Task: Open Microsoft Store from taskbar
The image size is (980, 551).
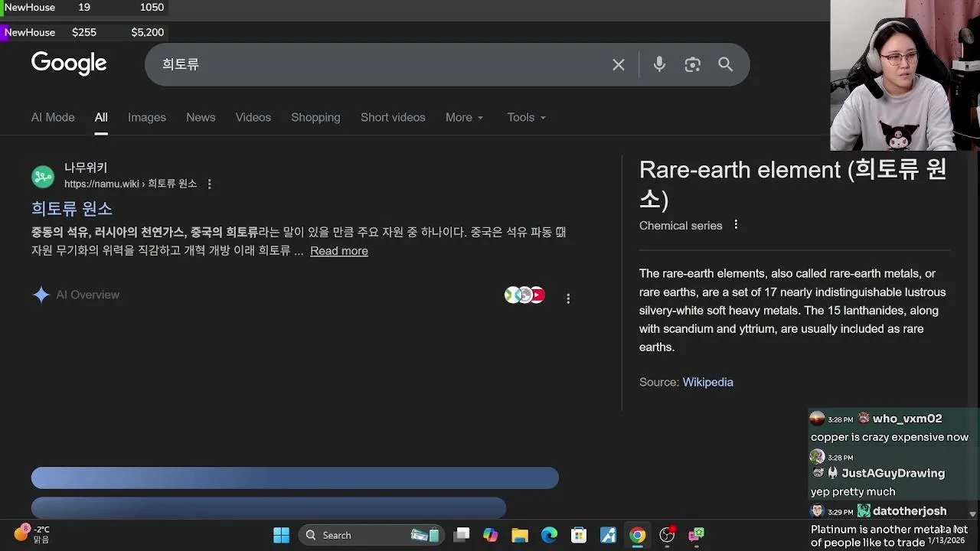Action: (x=579, y=535)
